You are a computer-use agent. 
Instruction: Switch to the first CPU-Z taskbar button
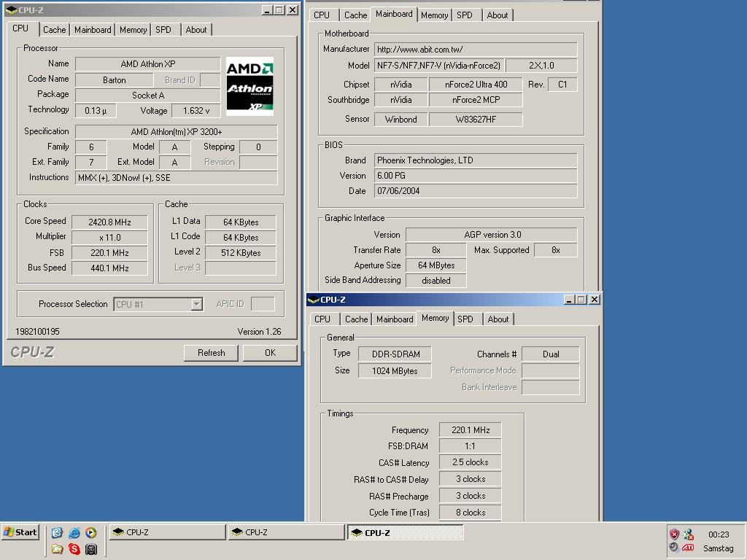tap(167, 532)
